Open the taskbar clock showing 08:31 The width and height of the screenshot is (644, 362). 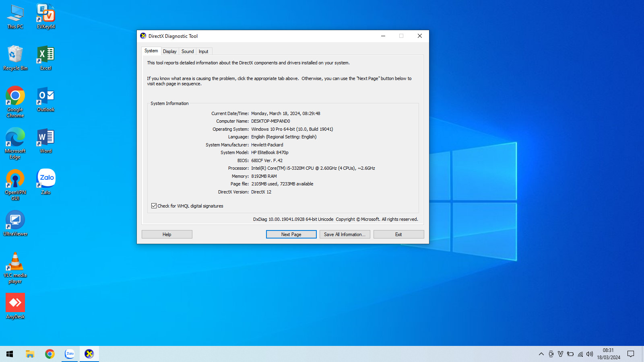609,354
